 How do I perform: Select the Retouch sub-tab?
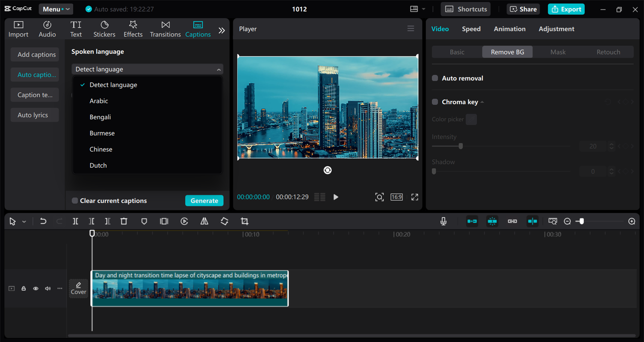(608, 52)
